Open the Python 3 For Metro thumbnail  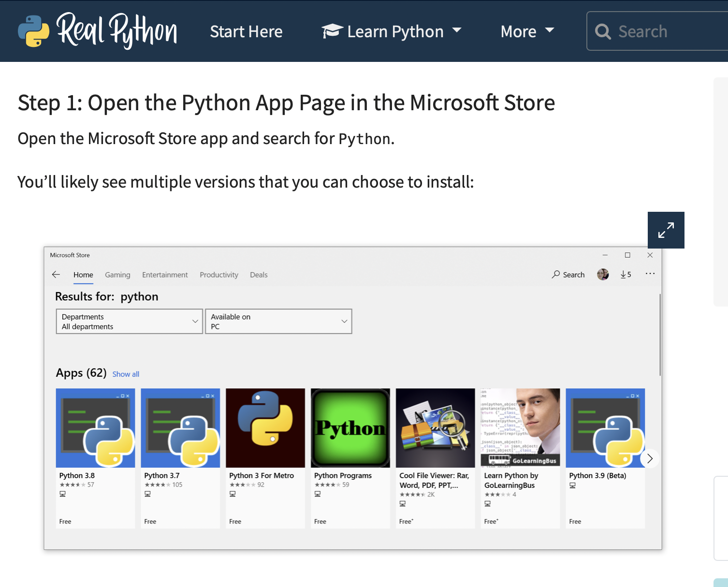(x=265, y=428)
